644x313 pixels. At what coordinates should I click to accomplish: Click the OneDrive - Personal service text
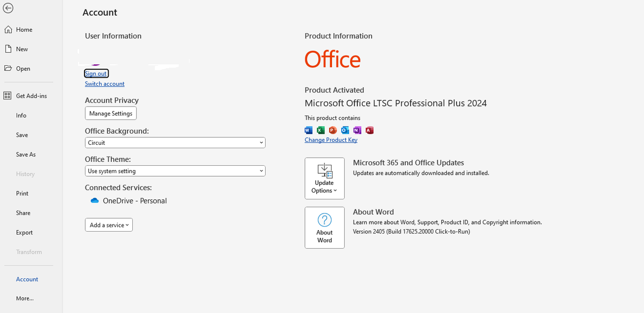tap(135, 200)
